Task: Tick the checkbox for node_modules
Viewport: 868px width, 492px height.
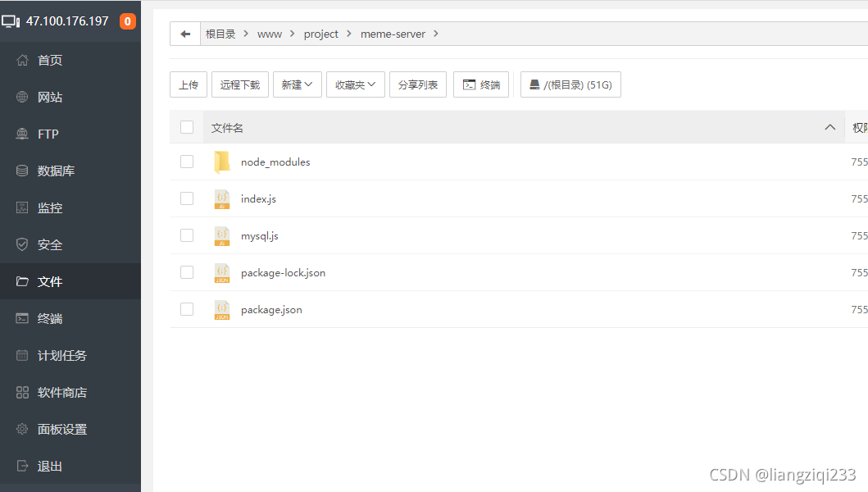Action: [187, 162]
